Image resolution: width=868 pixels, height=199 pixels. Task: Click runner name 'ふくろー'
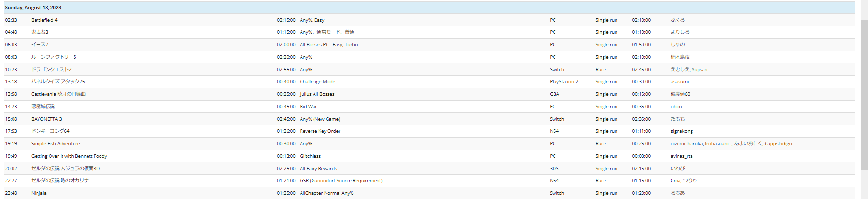[x=680, y=20]
